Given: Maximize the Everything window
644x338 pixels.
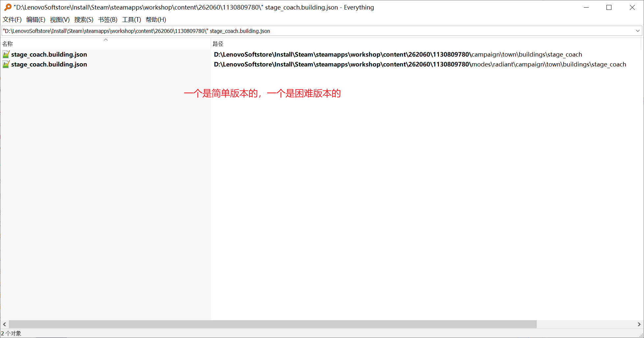Looking at the screenshot, I should [609, 7].
